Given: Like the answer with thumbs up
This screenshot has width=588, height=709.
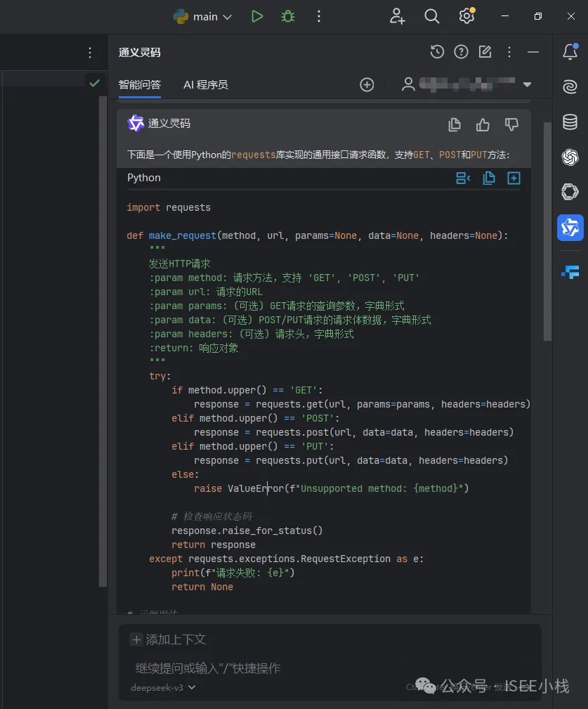Looking at the screenshot, I should [483, 124].
